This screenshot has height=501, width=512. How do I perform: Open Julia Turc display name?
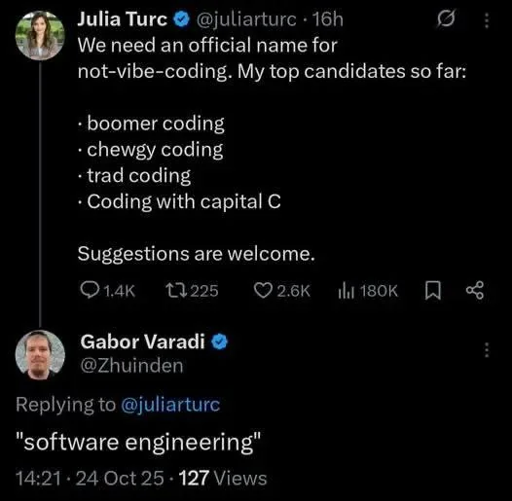coord(122,19)
